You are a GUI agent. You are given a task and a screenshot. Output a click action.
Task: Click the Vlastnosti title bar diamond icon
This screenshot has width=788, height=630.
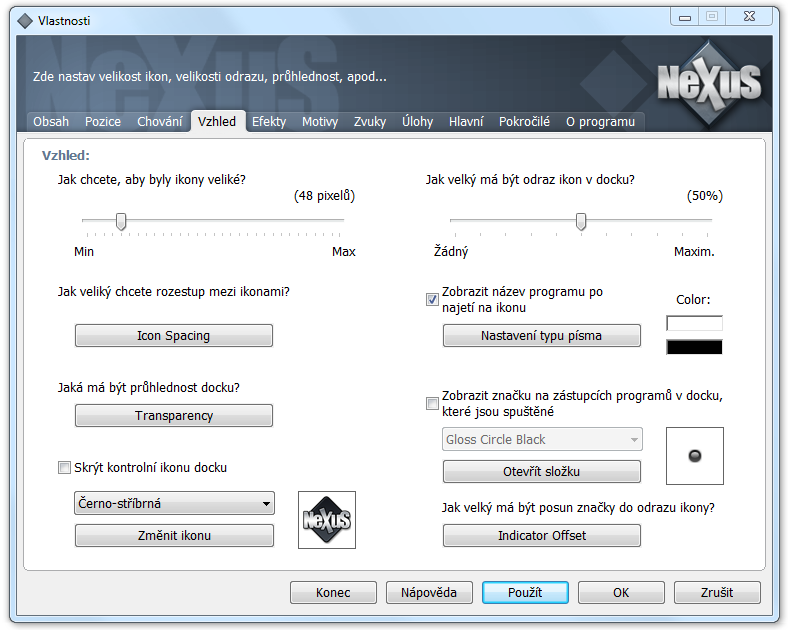(x=25, y=21)
